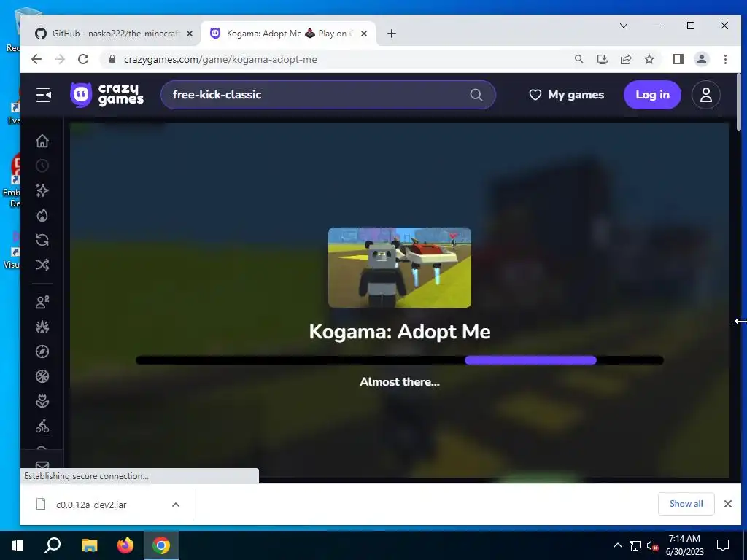This screenshot has width=747, height=560.
Task: Toggle the CrazyGames sidebar menu
Action: (43, 95)
